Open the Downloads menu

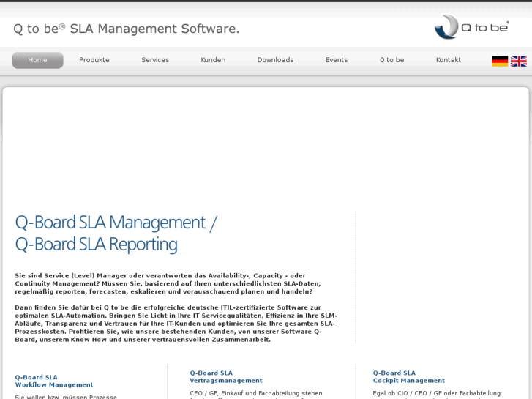(x=275, y=60)
